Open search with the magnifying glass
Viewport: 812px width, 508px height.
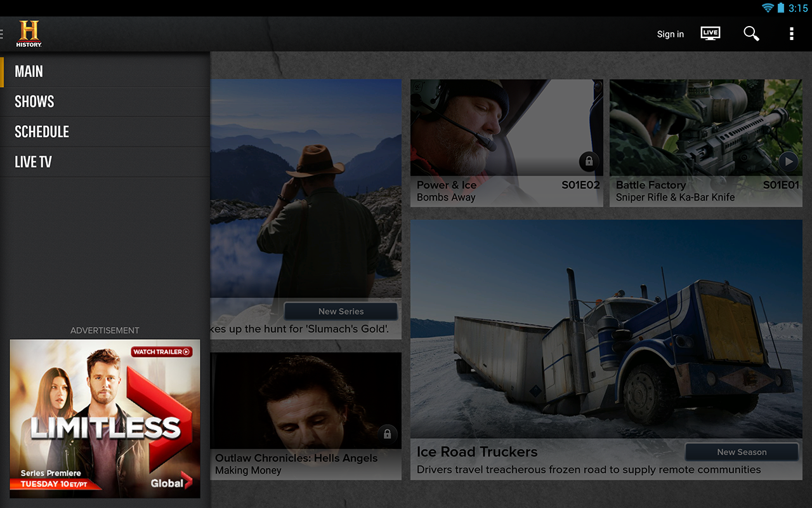(751, 34)
